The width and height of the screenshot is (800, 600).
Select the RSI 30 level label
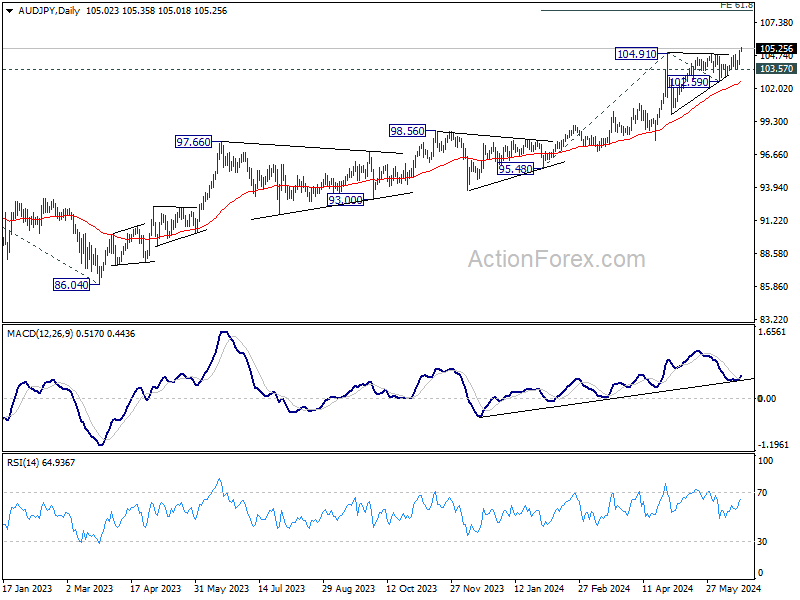pyautogui.click(x=762, y=542)
